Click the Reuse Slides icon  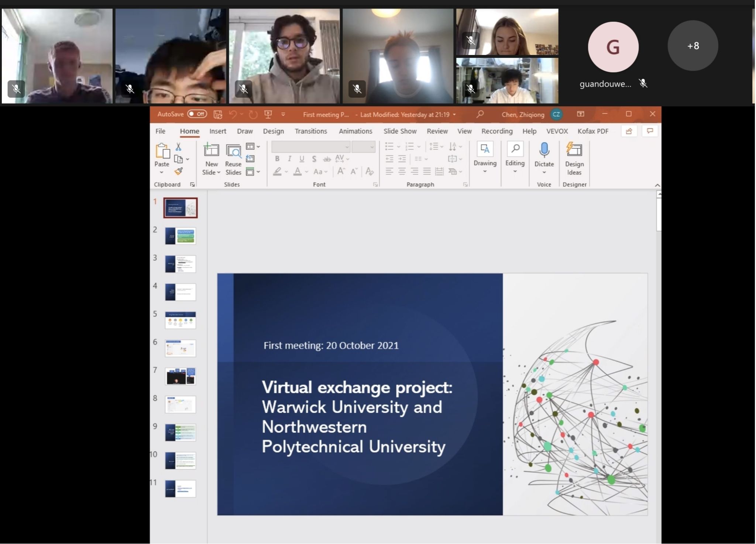point(233,159)
